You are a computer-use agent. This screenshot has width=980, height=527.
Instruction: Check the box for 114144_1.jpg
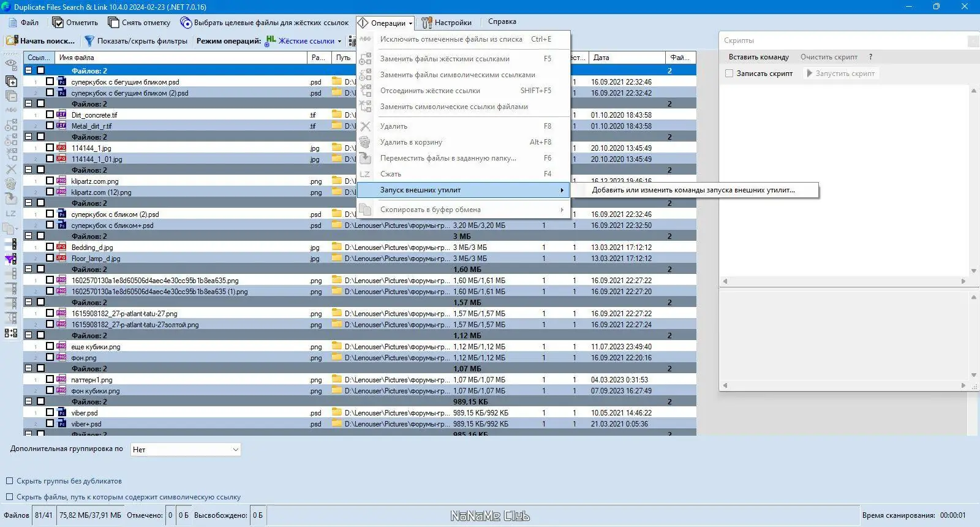[x=50, y=148]
